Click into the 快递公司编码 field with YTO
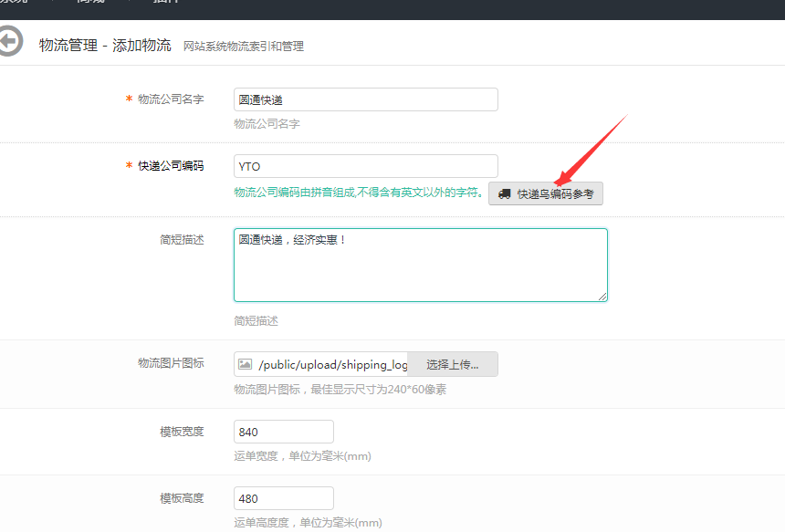 [x=365, y=166]
